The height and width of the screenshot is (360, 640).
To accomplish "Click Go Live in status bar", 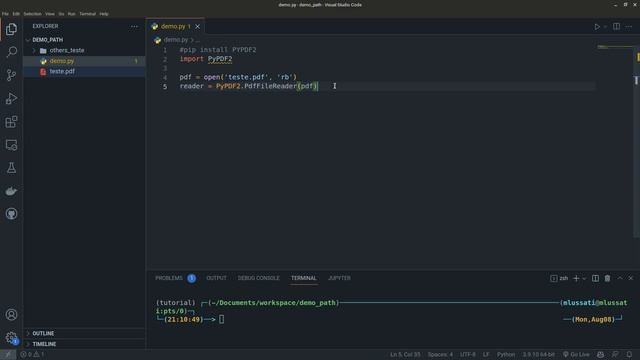I will coord(576,354).
